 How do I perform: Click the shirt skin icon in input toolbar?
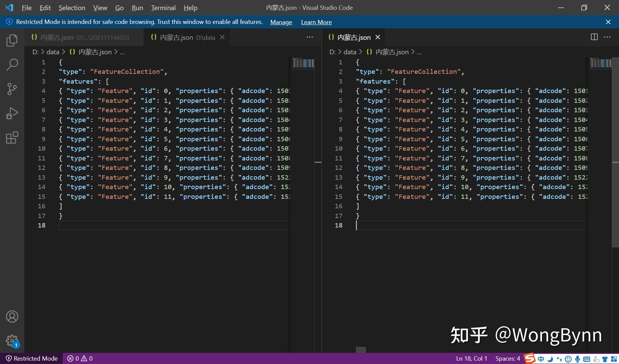tap(605, 359)
